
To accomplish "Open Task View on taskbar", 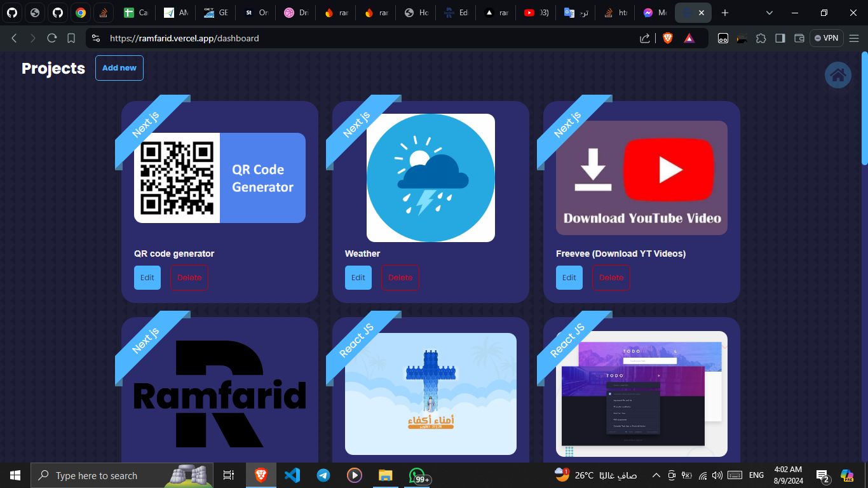I will coord(229,475).
